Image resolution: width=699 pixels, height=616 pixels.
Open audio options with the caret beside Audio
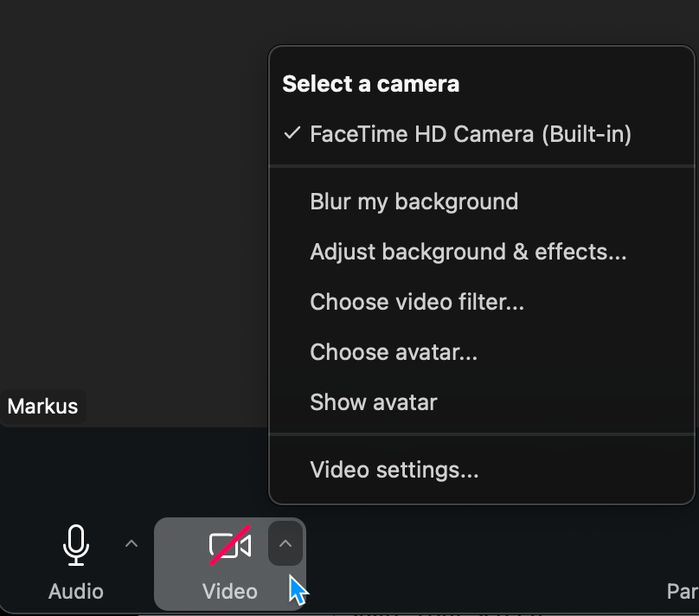tap(131, 544)
